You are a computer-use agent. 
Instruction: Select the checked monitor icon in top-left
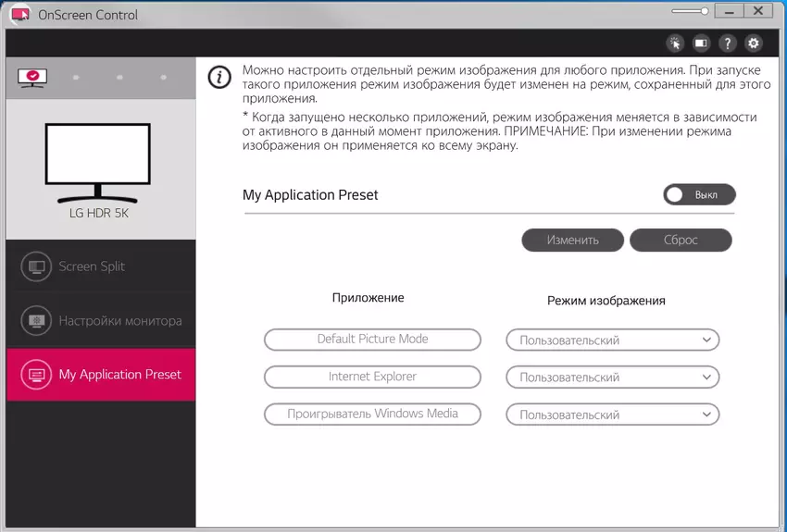[x=32, y=78]
